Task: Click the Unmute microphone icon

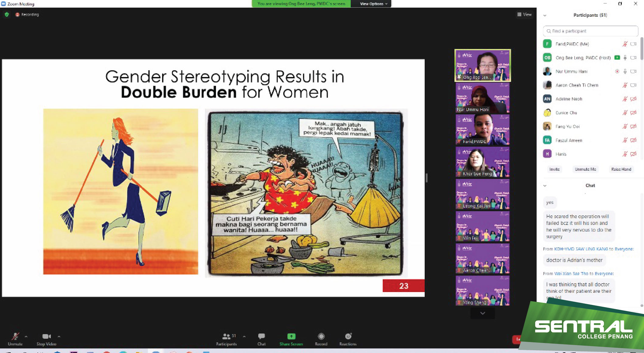Action: [x=15, y=336]
